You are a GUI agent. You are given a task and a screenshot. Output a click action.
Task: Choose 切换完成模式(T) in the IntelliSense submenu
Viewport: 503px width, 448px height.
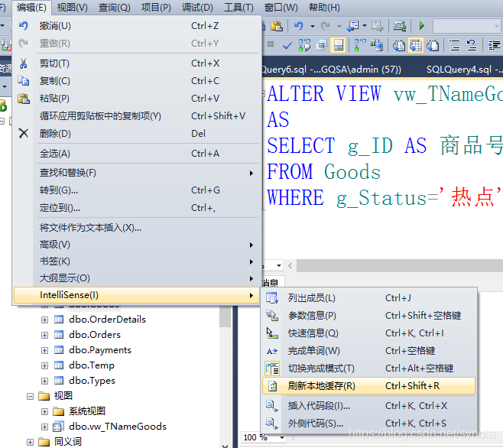[368, 368]
